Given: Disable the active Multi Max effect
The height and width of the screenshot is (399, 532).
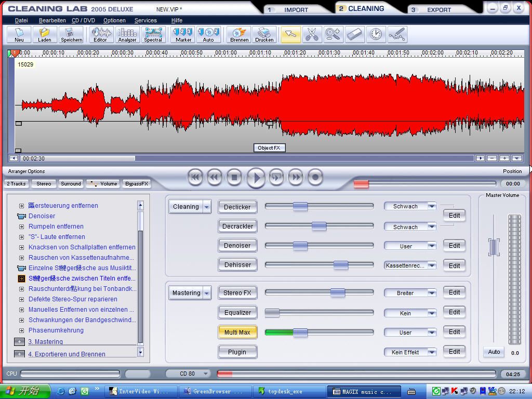Looking at the screenshot, I should click(x=237, y=332).
